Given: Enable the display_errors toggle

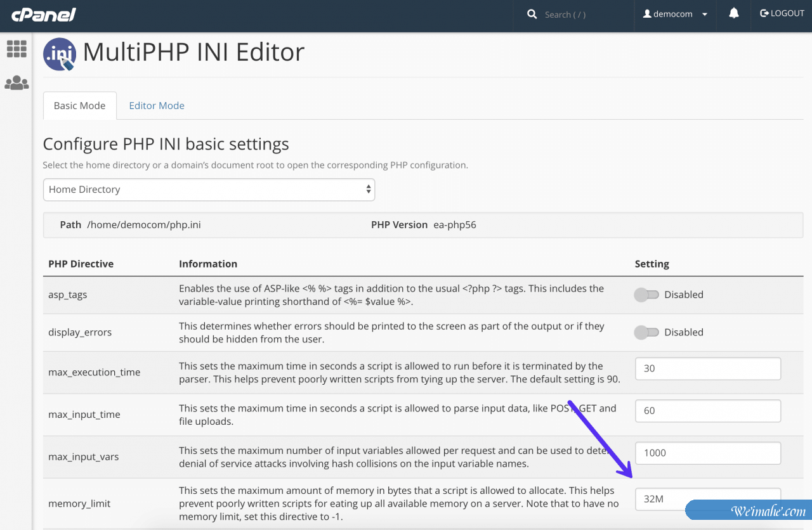Looking at the screenshot, I should (x=647, y=332).
